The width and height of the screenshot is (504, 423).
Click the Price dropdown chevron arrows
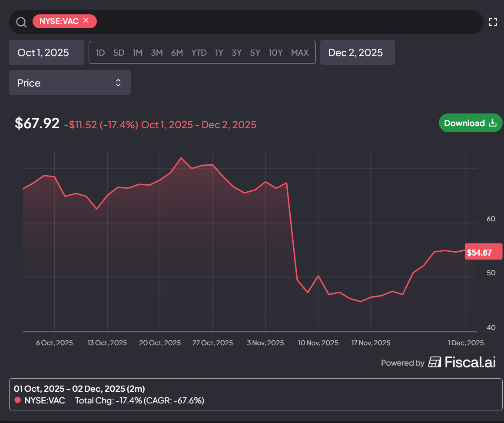point(118,83)
